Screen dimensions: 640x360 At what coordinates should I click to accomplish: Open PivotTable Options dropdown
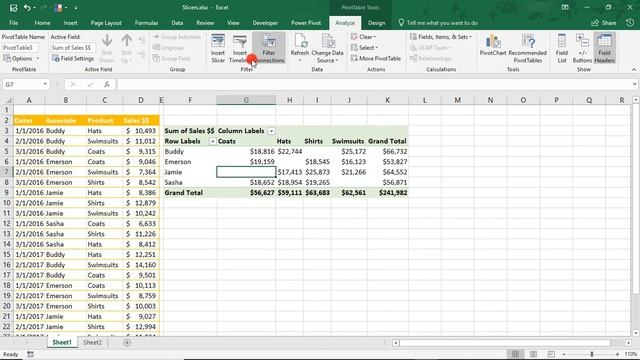(x=21, y=58)
